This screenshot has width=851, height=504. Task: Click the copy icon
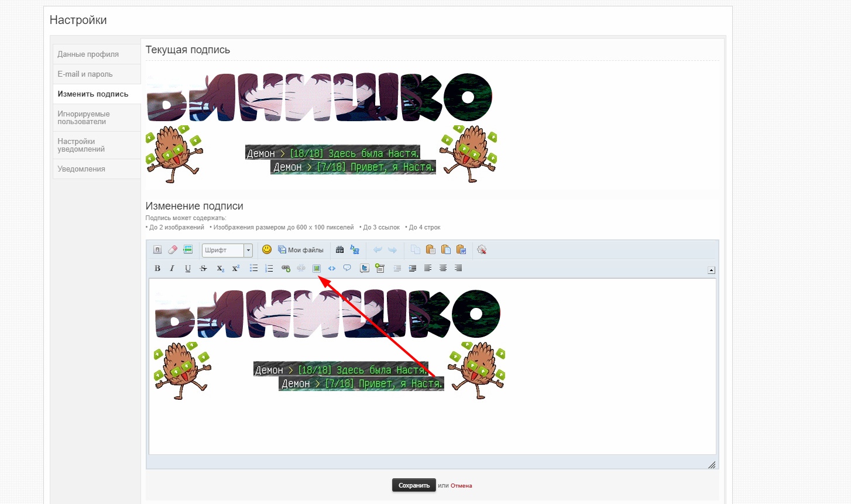tap(416, 250)
